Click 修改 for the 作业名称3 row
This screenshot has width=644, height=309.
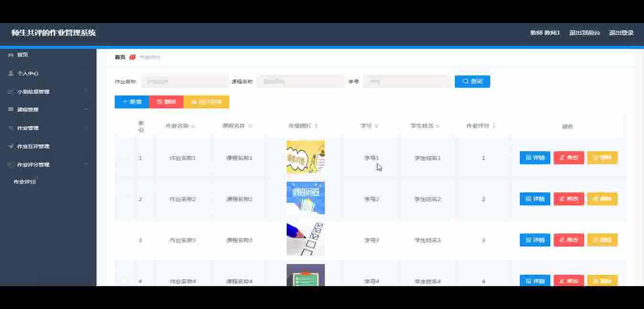pyautogui.click(x=569, y=240)
